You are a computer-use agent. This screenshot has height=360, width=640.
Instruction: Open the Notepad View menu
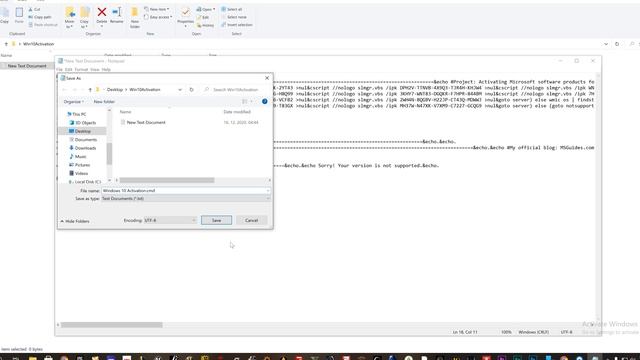point(95,70)
